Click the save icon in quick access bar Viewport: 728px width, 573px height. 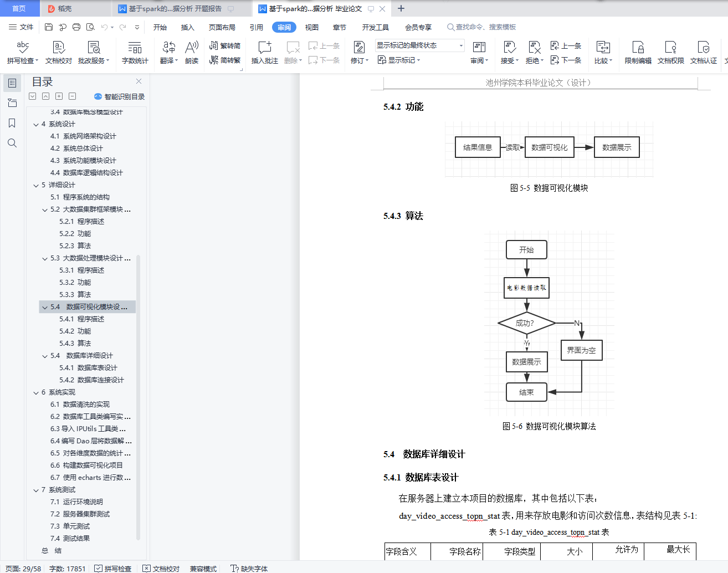pos(49,27)
